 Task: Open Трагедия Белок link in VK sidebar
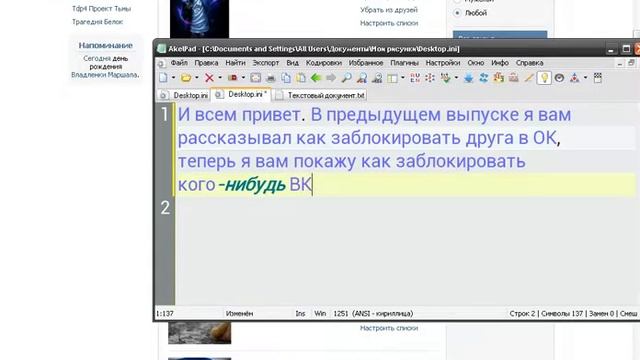point(97,22)
